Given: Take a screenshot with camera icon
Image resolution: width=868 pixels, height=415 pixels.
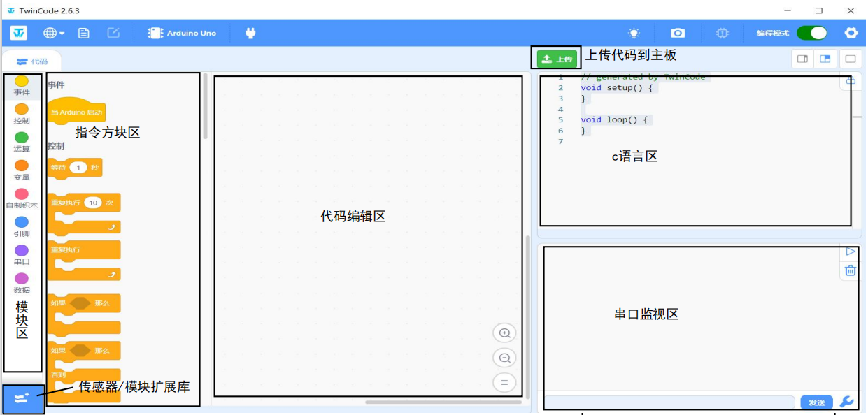Looking at the screenshot, I should [677, 33].
